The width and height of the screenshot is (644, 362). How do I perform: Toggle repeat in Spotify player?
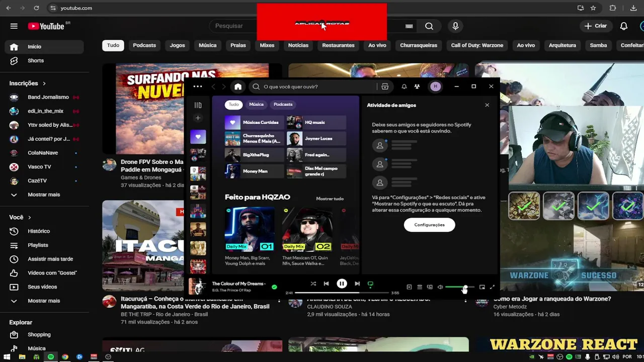(x=370, y=284)
